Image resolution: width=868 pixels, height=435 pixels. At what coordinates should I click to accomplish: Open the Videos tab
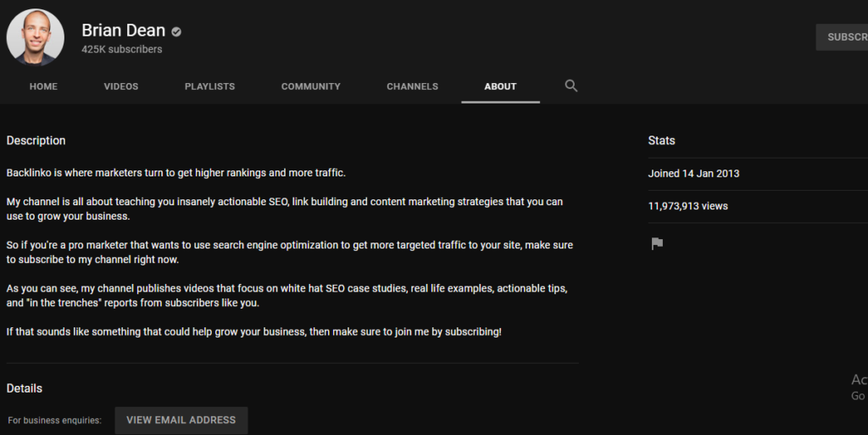[x=120, y=86]
